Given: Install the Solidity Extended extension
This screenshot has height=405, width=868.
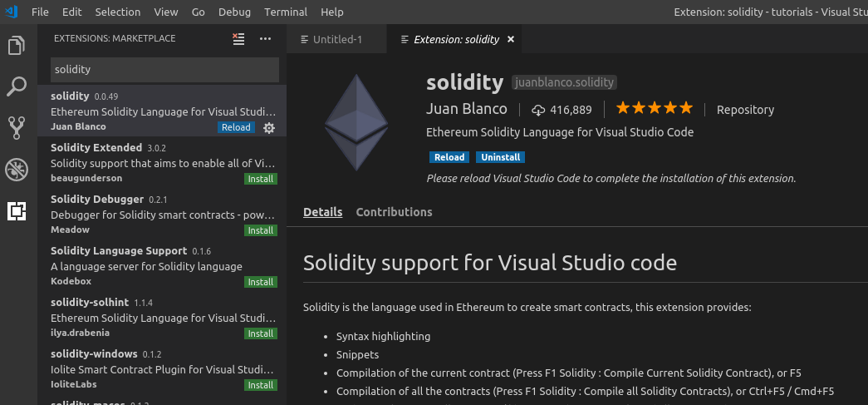Looking at the screenshot, I should [261, 179].
